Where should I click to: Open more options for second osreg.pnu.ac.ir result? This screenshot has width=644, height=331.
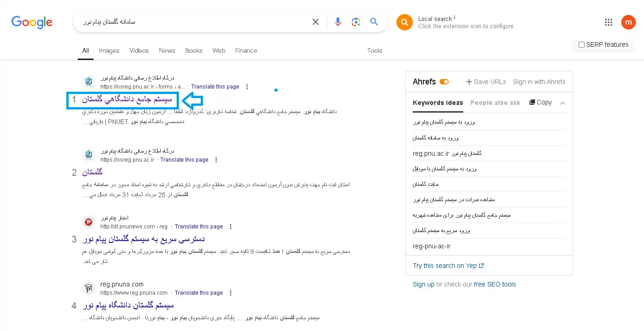click(216, 160)
